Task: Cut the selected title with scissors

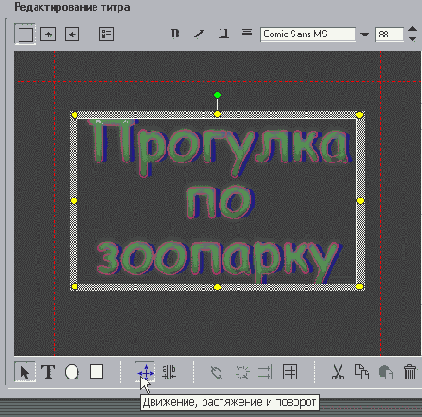Action: (338, 372)
